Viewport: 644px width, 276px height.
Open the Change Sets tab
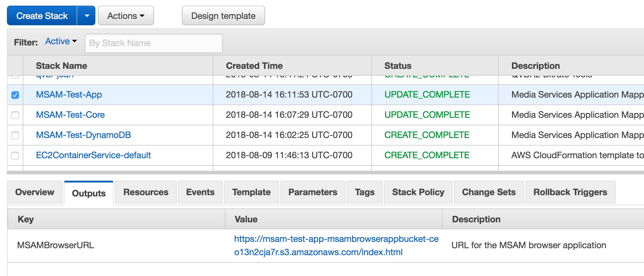click(x=489, y=192)
